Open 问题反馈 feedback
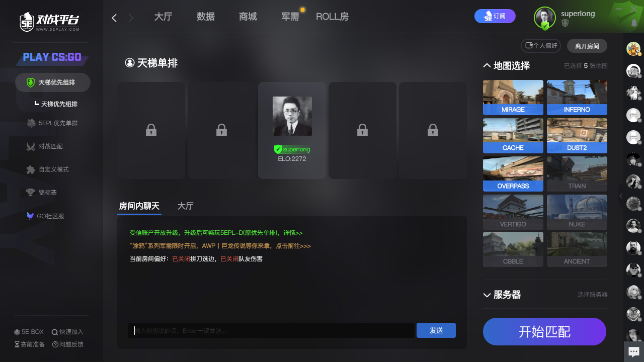This screenshot has width=644, height=362. [67, 344]
